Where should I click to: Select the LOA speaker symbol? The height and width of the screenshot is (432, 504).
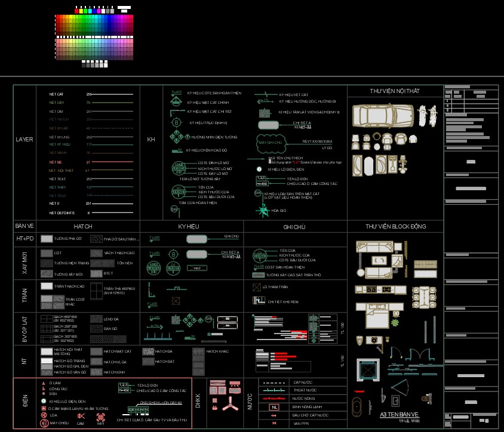pyautogui.click(x=44, y=415)
